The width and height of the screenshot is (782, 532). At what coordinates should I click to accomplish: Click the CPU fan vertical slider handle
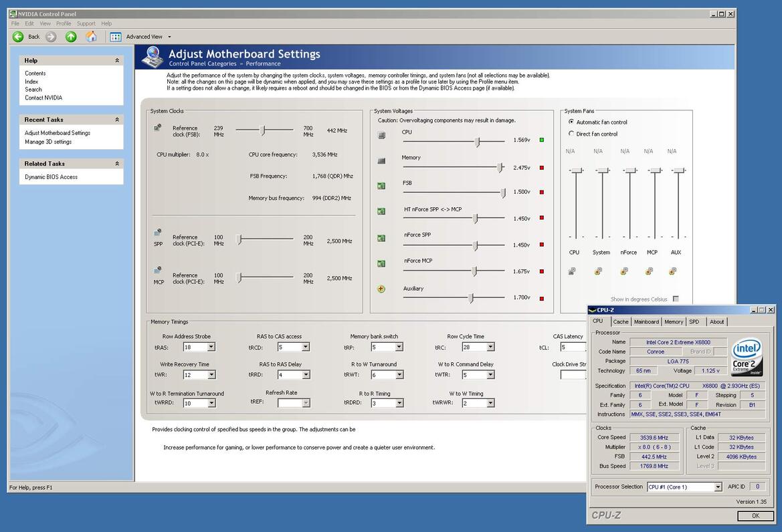577,170
